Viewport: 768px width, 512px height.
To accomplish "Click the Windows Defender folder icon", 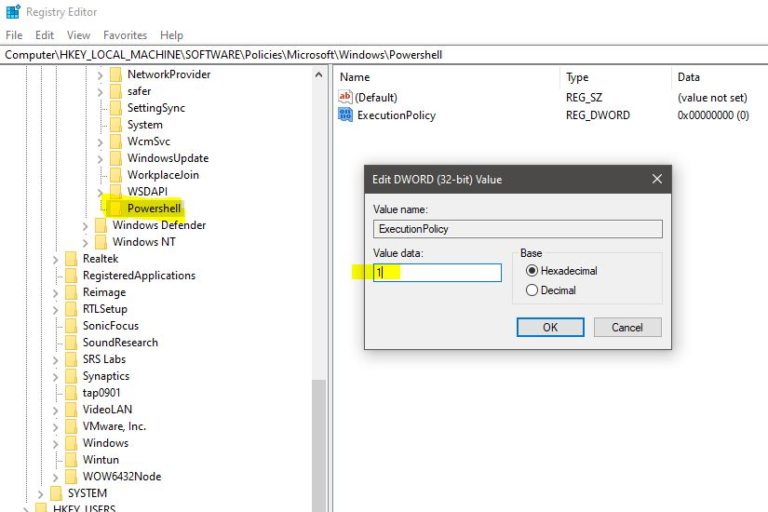I will pyautogui.click(x=101, y=225).
